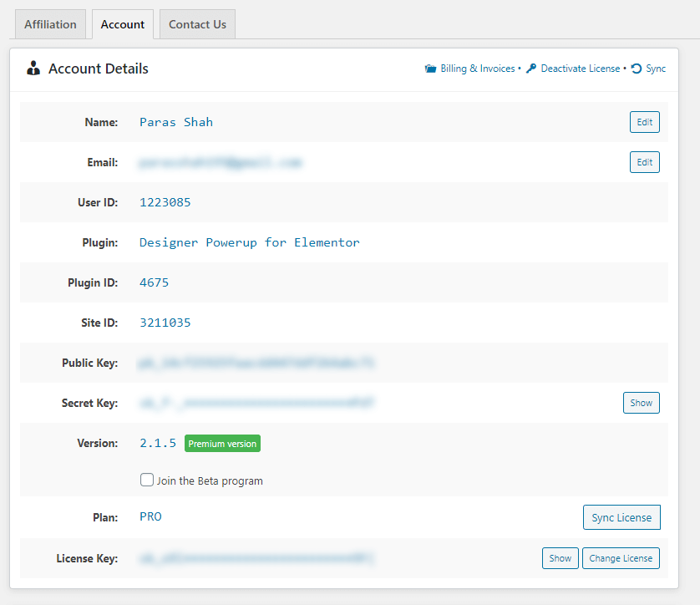Click the Change License button
Image resolution: width=700 pixels, height=605 pixels.
(x=621, y=558)
